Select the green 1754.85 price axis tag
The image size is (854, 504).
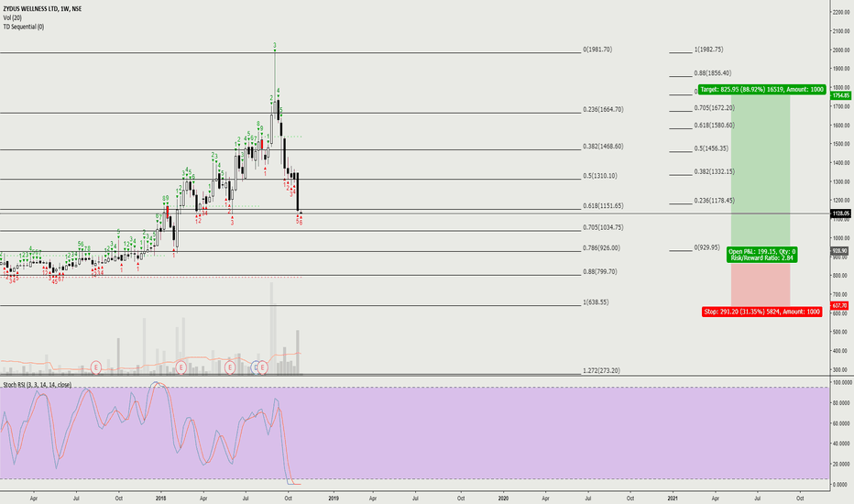pyautogui.click(x=840, y=95)
